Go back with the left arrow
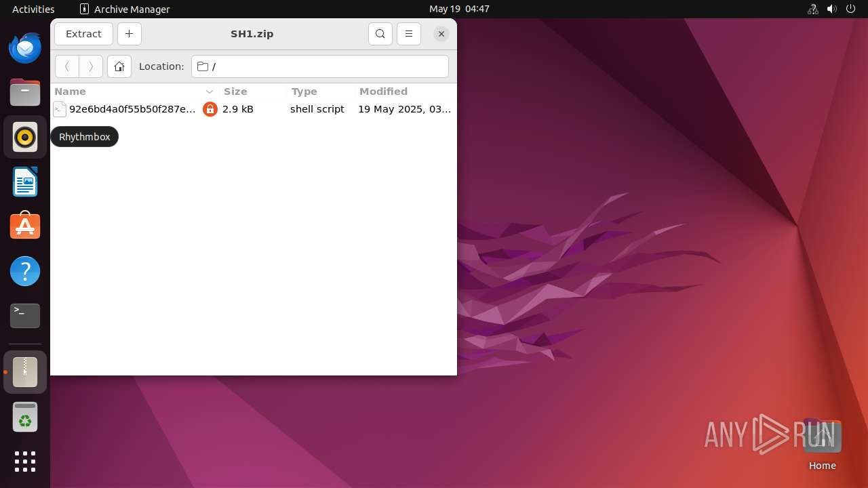 [67, 66]
